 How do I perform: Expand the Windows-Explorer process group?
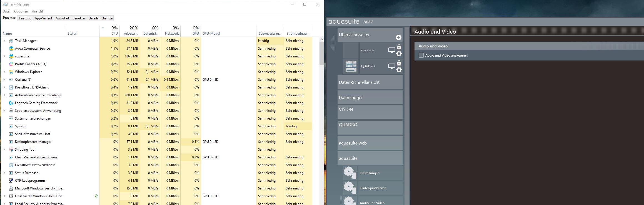(4, 72)
